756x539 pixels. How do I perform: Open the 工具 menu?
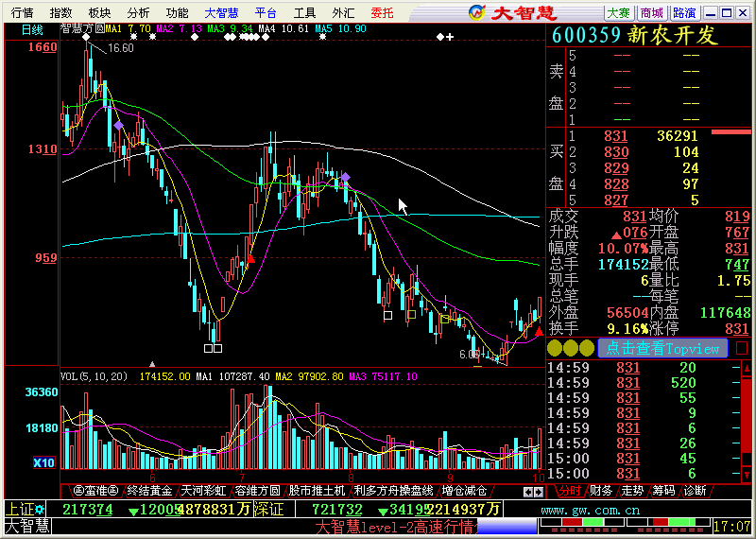[x=304, y=13]
